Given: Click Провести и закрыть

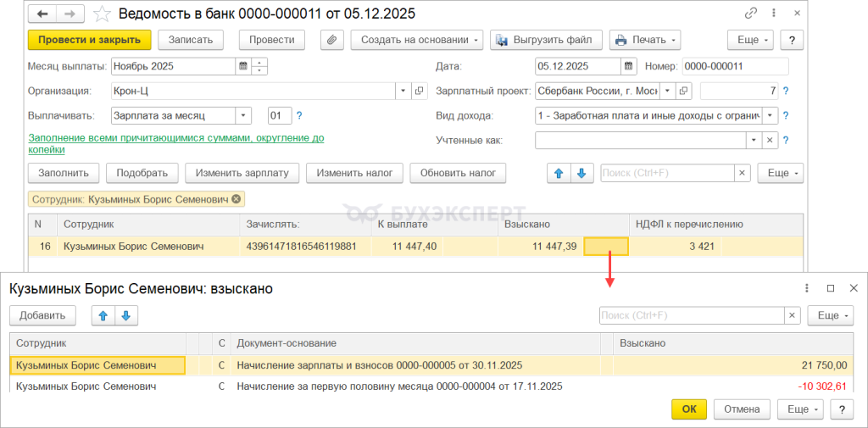Looking at the screenshot, I should point(90,40).
